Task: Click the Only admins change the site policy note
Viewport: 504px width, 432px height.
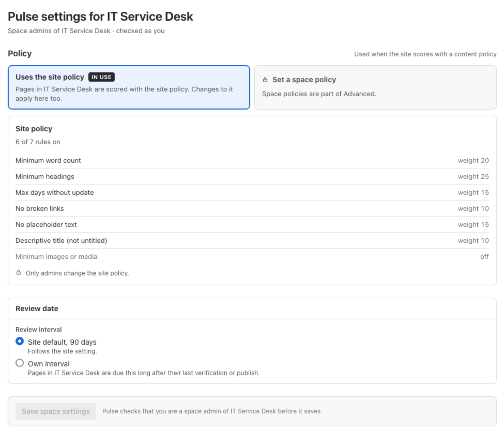Action: click(x=77, y=273)
